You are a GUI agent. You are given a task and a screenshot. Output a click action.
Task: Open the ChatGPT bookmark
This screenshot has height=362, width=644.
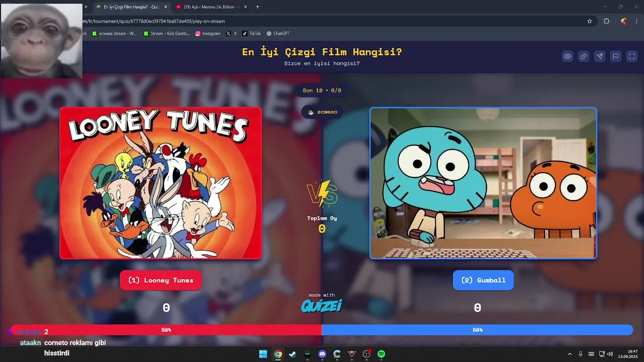click(x=278, y=34)
